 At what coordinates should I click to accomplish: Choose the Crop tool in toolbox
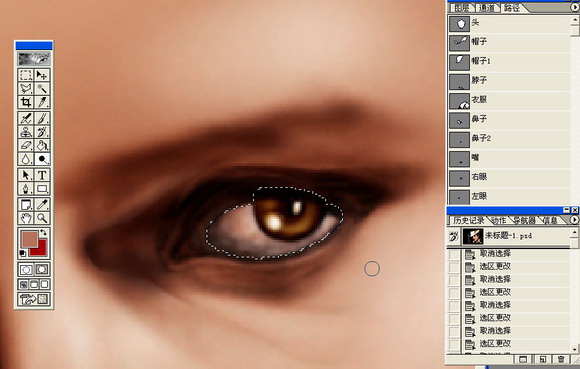(26, 102)
